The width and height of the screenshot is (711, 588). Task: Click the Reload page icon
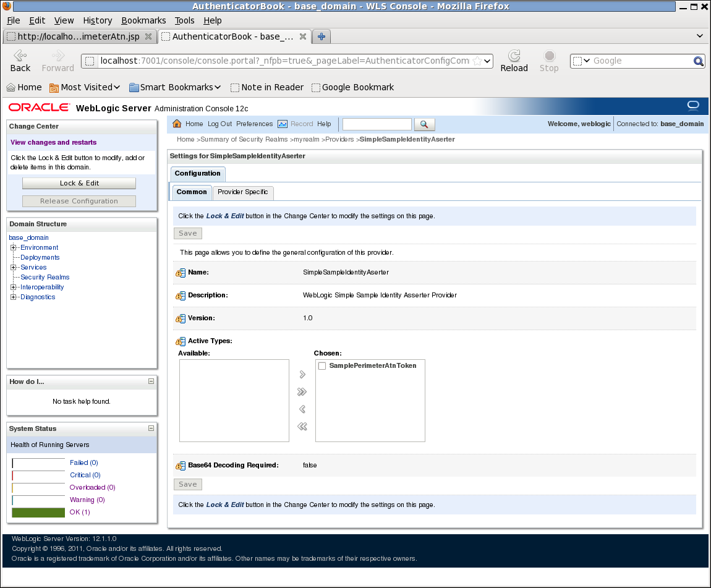(514, 56)
